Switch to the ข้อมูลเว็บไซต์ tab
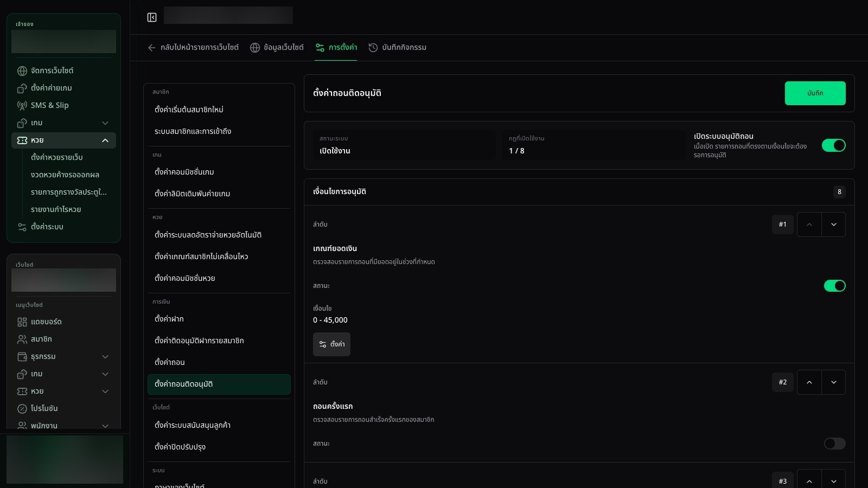This screenshot has width=868, height=488. [277, 48]
